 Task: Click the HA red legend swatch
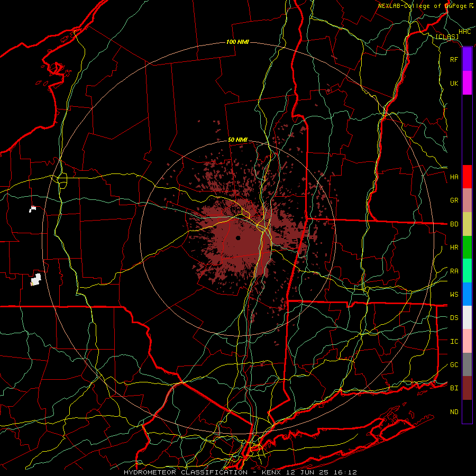pyautogui.click(x=467, y=177)
